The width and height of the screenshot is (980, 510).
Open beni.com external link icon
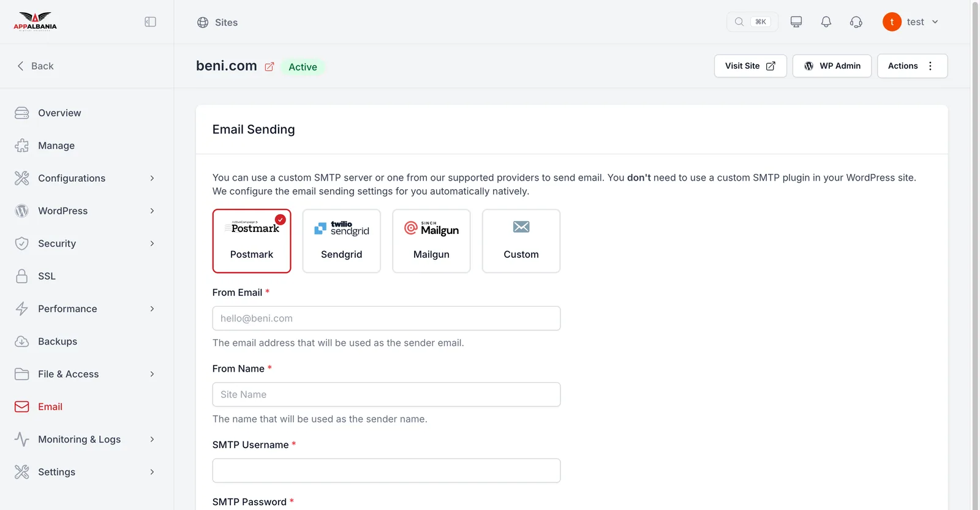[x=269, y=67]
